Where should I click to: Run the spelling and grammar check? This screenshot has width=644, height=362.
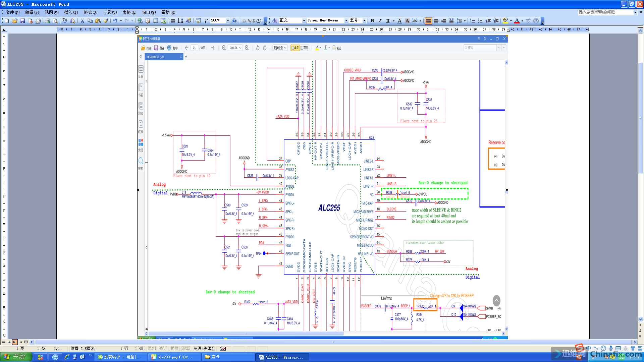(x=65, y=21)
